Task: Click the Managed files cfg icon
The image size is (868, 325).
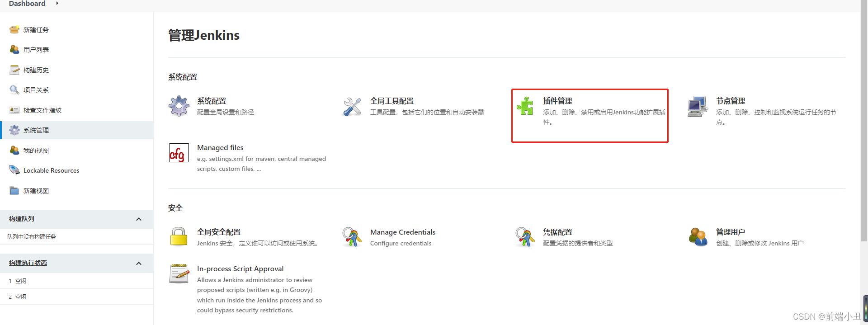Action: (179, 153)
